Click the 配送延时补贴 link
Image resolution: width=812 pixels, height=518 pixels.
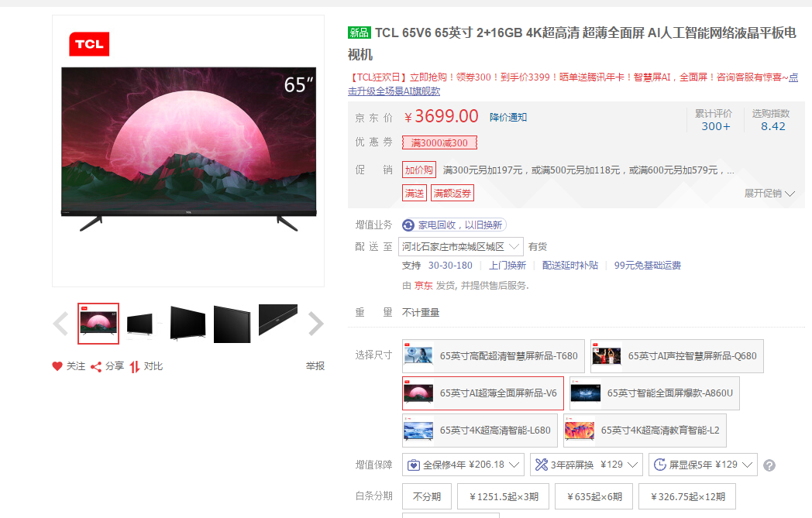569,266
